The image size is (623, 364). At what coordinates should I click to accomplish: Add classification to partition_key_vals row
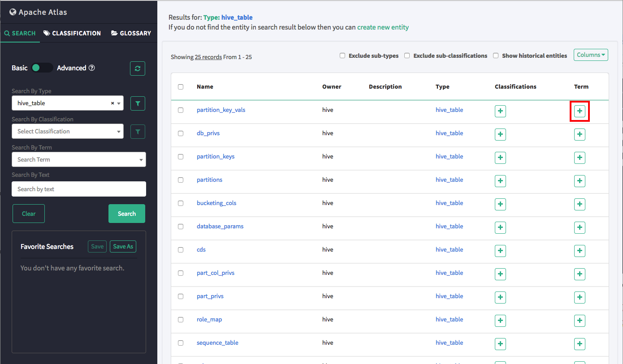500,111
